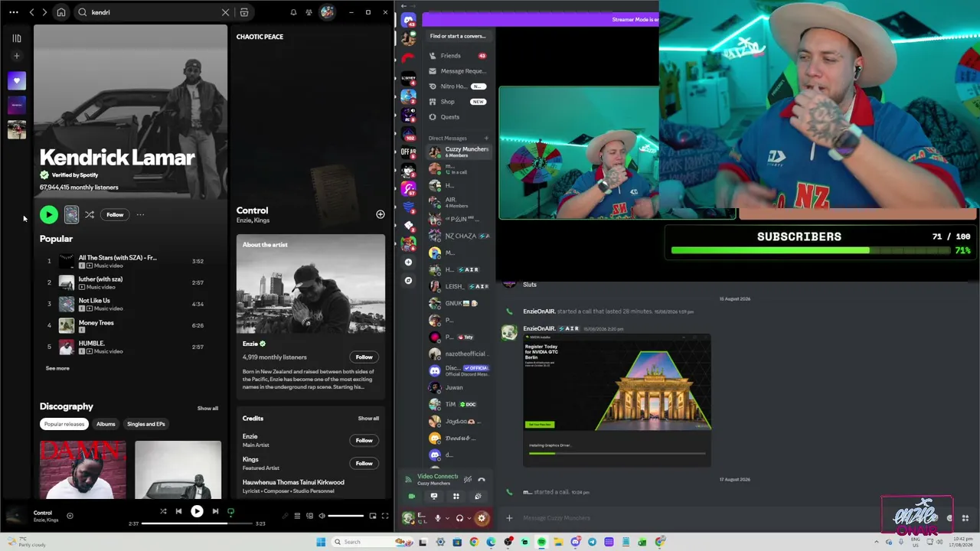Open Liked Songs playlist
Image resolution: width=980 pixels, height=551 pixels.
tap(16, 80)
